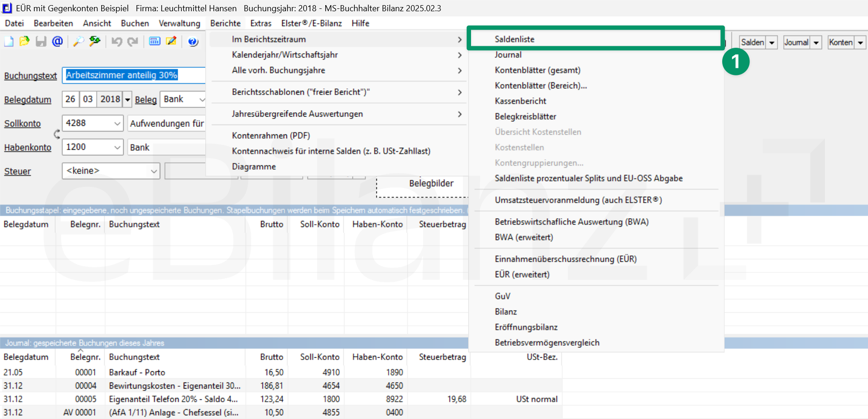Open the Elster/E-Bilanz menu

pyautogui.click(x=312, y=23)
